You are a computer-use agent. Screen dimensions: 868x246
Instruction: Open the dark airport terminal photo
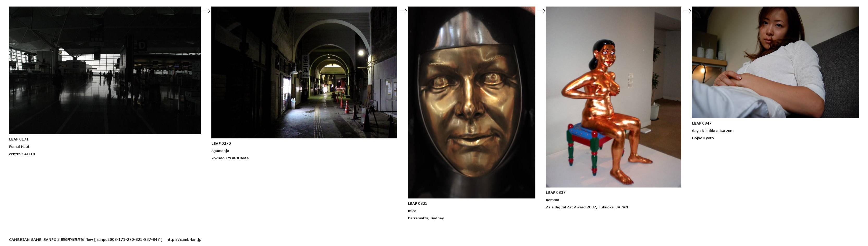(105, 70)
